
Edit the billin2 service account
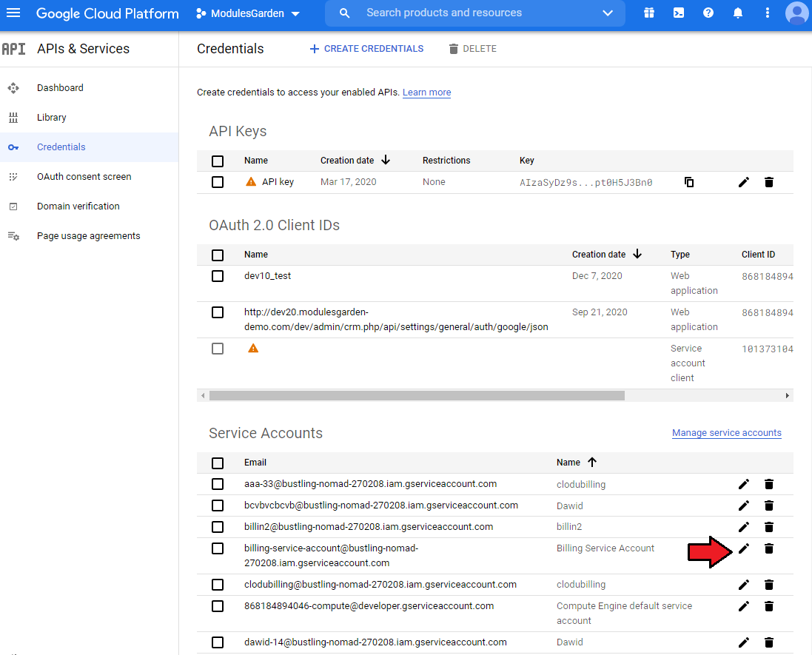point(744,527)
